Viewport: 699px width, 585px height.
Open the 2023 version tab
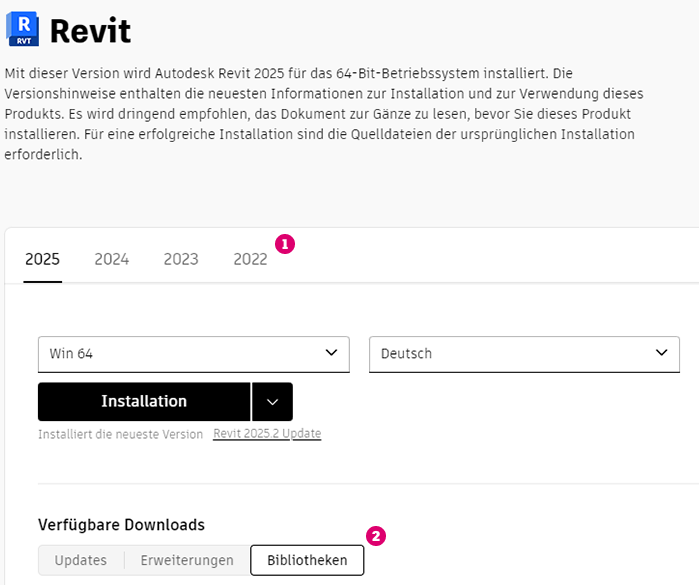(181, 260)
